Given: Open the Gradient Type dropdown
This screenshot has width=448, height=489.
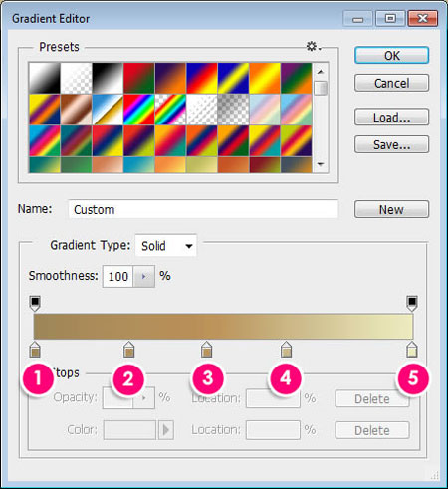Looking at the screenshot, I should 165,246.
